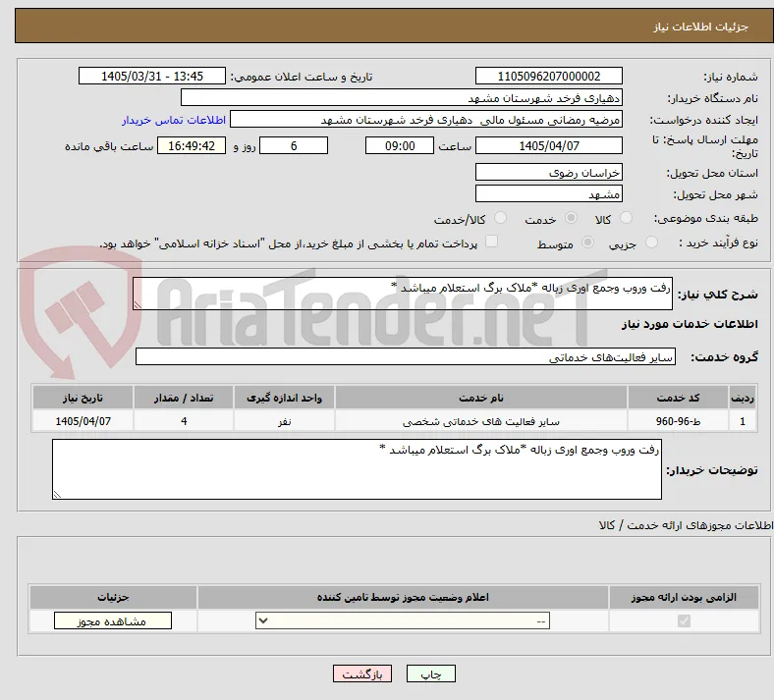Toggle the mandatory license checkbox

[684, 620]
